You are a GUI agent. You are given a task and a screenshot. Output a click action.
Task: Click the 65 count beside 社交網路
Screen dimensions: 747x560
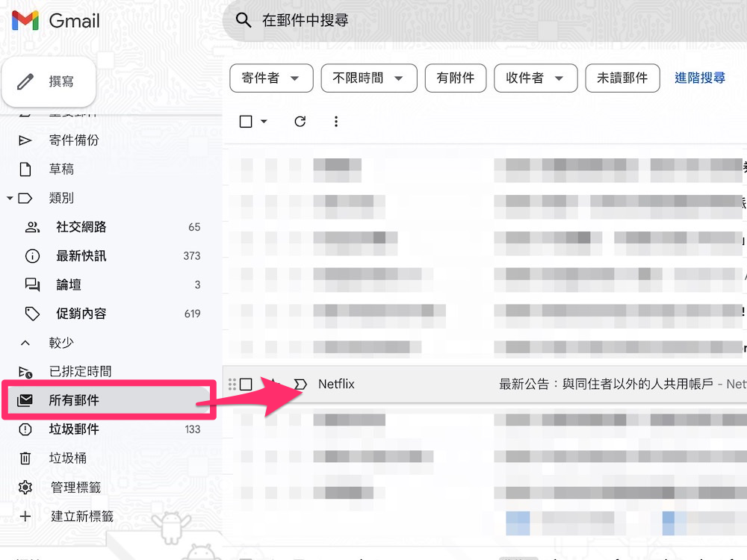(x=194, y=227)
